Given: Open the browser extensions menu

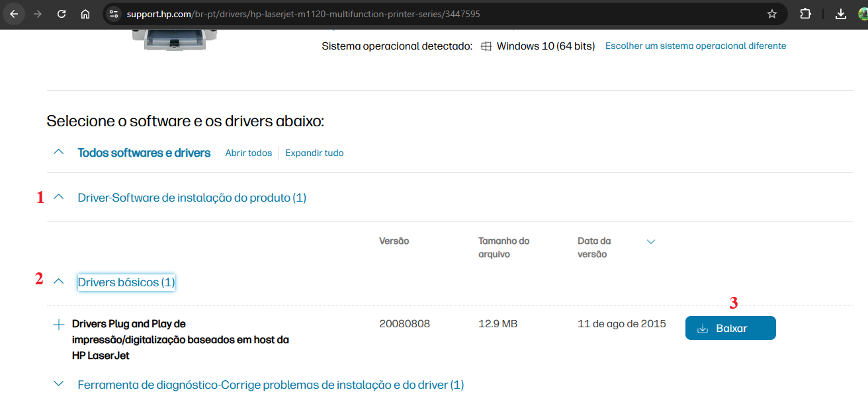Looking at the screenshot, I should [x=805, y=14].
